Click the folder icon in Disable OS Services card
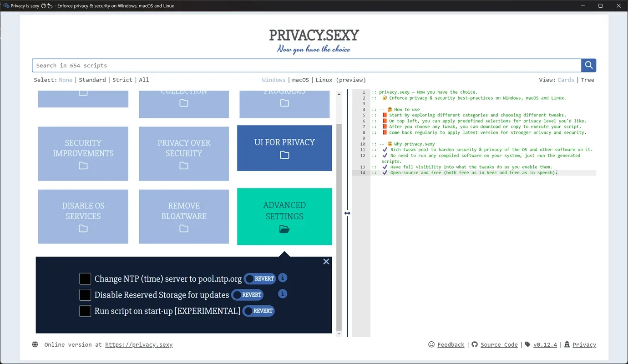This screenshot has height=364, width=628. 83,228
